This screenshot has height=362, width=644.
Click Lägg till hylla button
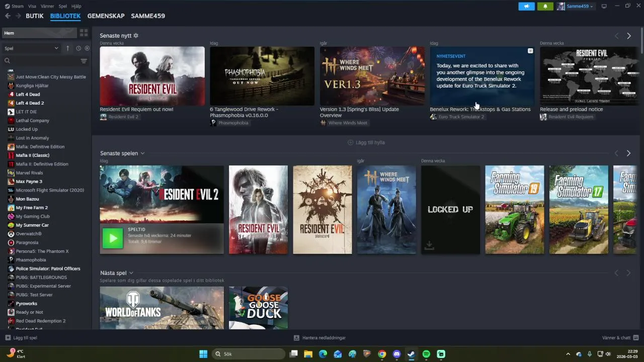coord(366,142)
